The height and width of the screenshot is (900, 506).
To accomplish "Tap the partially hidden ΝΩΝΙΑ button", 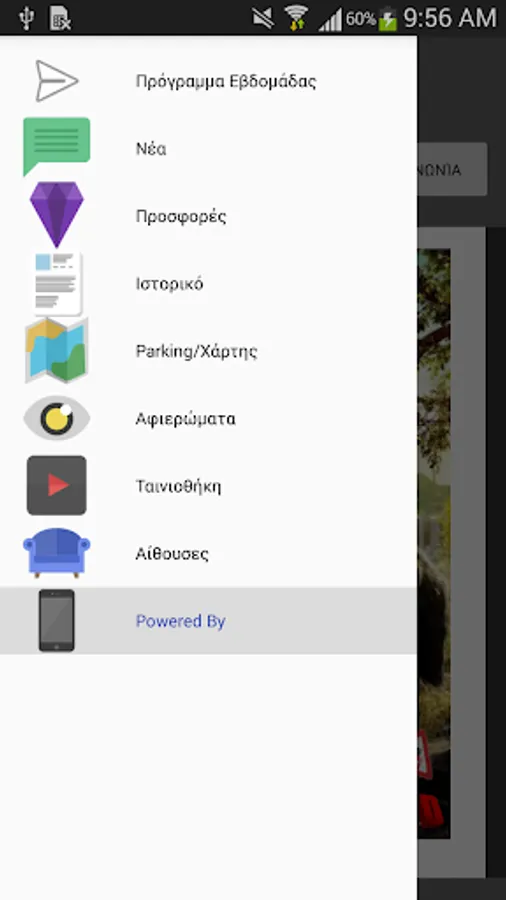I will [x=452, y=169].
